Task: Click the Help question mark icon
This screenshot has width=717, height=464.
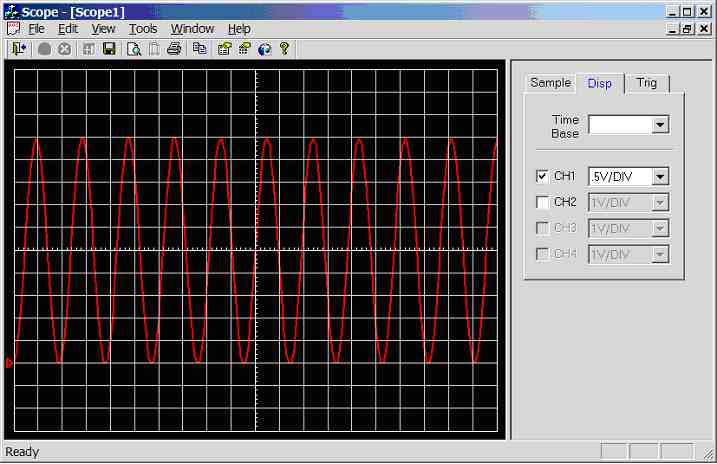Action: click(x=284, y=48)
